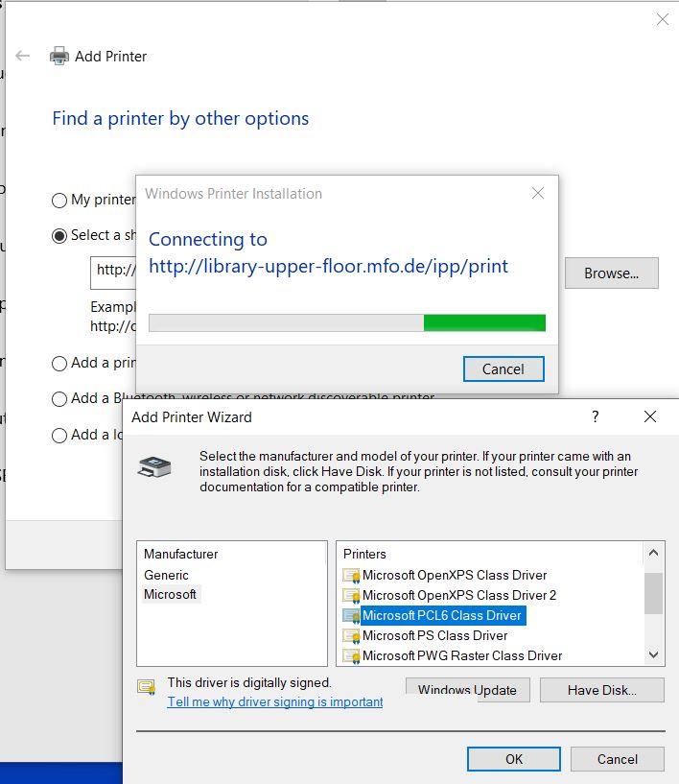The height and width of the screenshot is (784, 679).
Task: Choose the Add a Bluetooth printer radio option
Action: pos(59,399)
